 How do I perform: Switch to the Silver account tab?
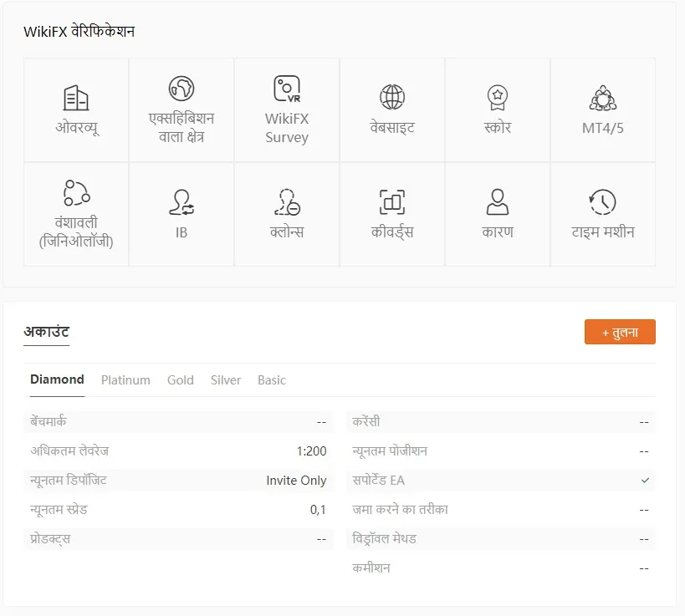tap(226, 380)
